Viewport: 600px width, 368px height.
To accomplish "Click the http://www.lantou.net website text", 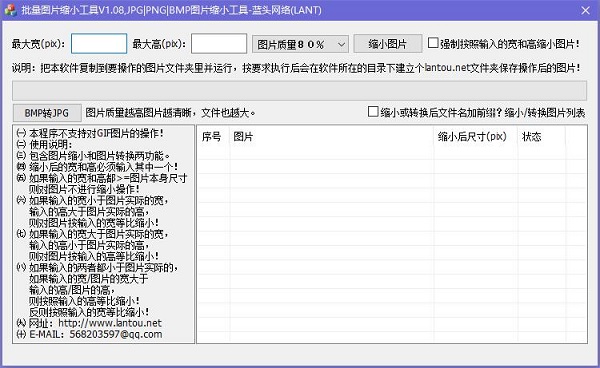I will (110, 323).
